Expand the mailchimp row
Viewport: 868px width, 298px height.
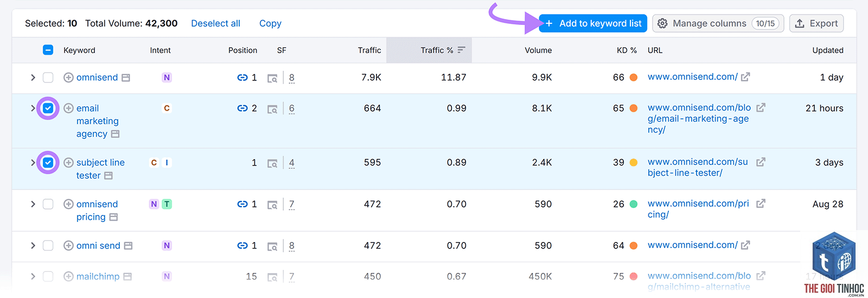[33, 276]
